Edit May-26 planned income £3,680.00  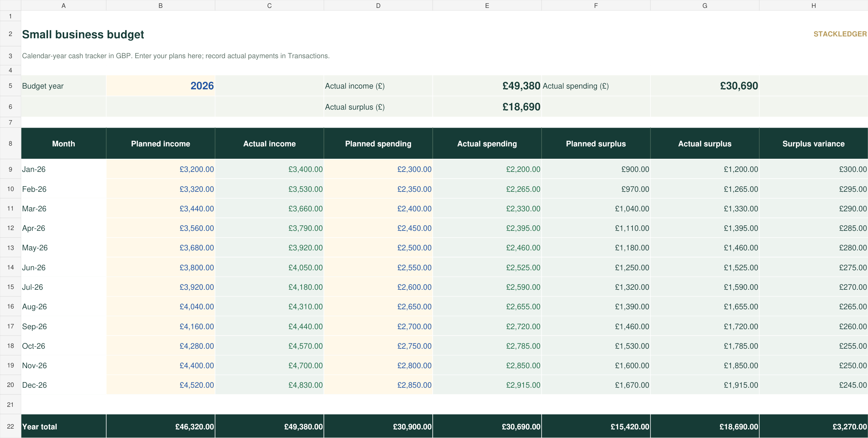pyautogui.click(x=160, y=248)
